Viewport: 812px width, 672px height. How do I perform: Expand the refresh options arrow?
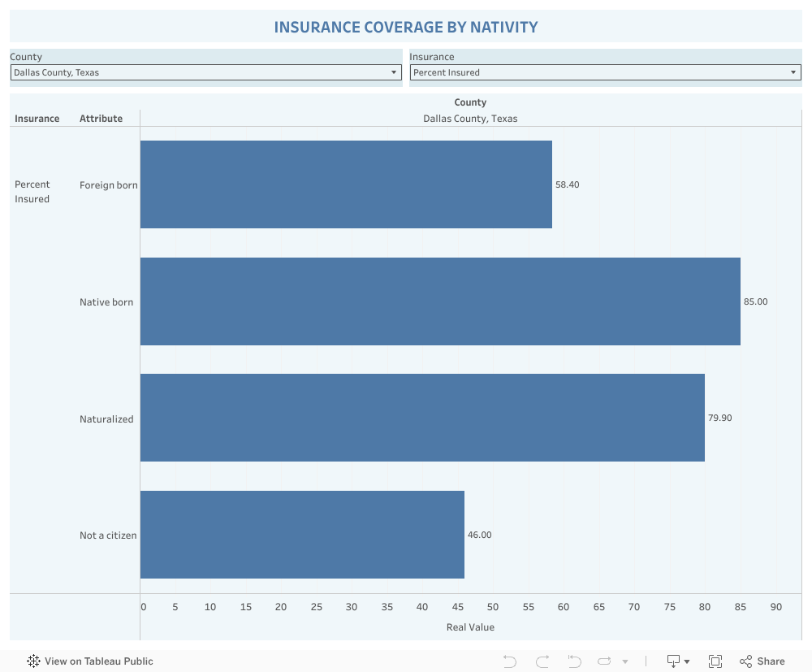[625, 662]
